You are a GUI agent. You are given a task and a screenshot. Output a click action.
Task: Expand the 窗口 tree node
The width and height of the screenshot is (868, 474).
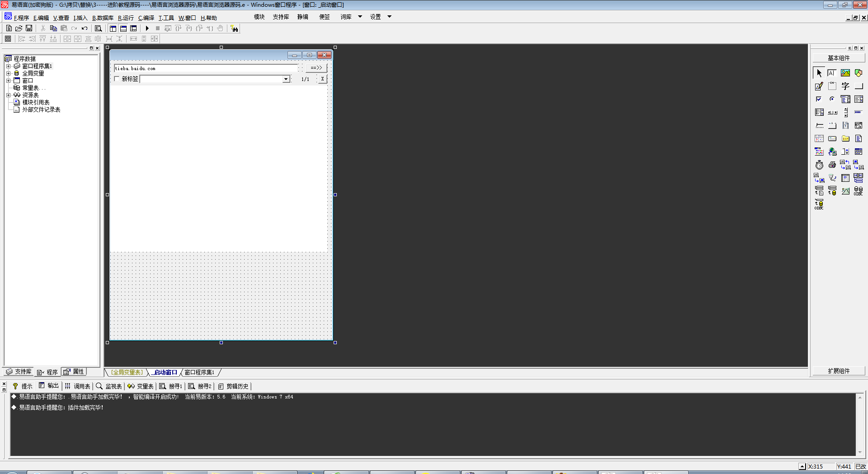(8, 81)
